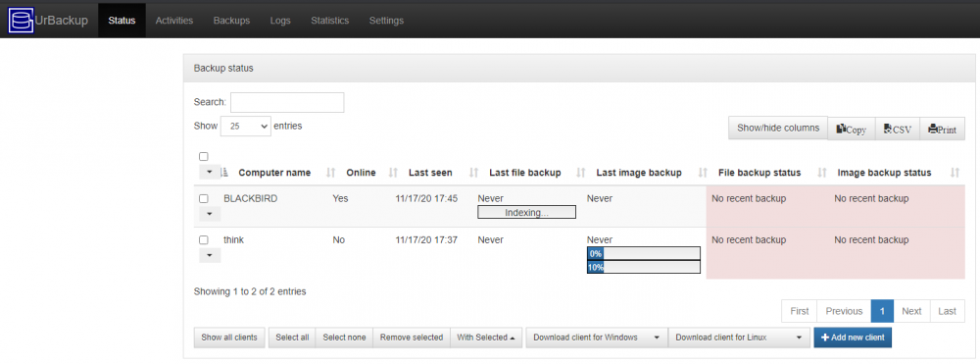Go to Previous page

(x=845, y=311)
